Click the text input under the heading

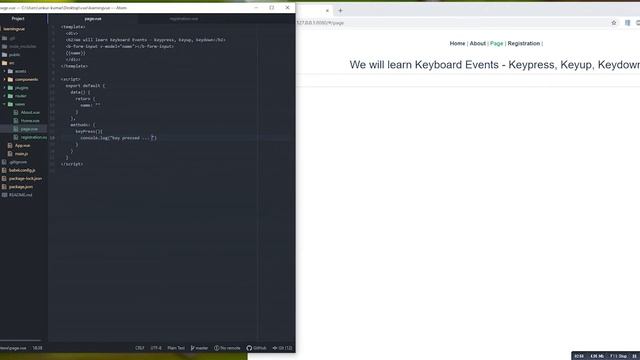pos(468,80)
